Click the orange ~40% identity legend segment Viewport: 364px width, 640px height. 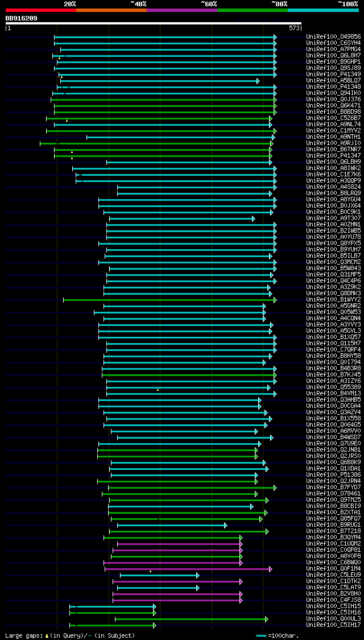(111, 10)
